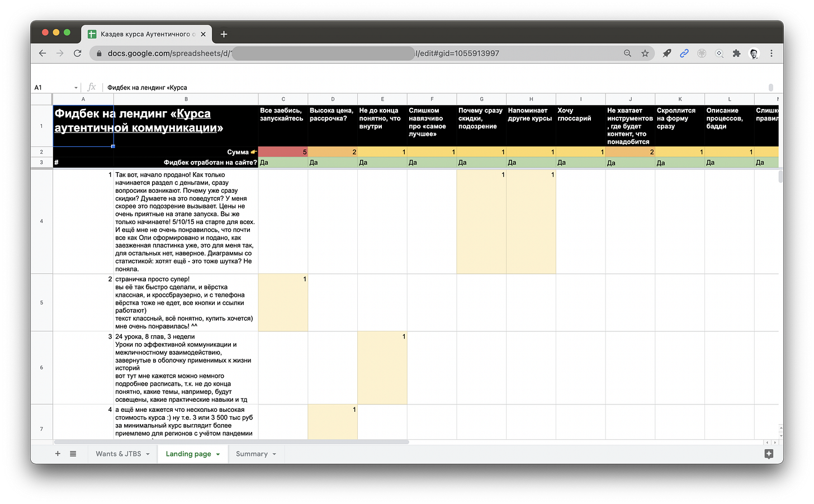Bookmark this page with the star icon
Viewport: 814px width, 504px height.
pos(645,53)
